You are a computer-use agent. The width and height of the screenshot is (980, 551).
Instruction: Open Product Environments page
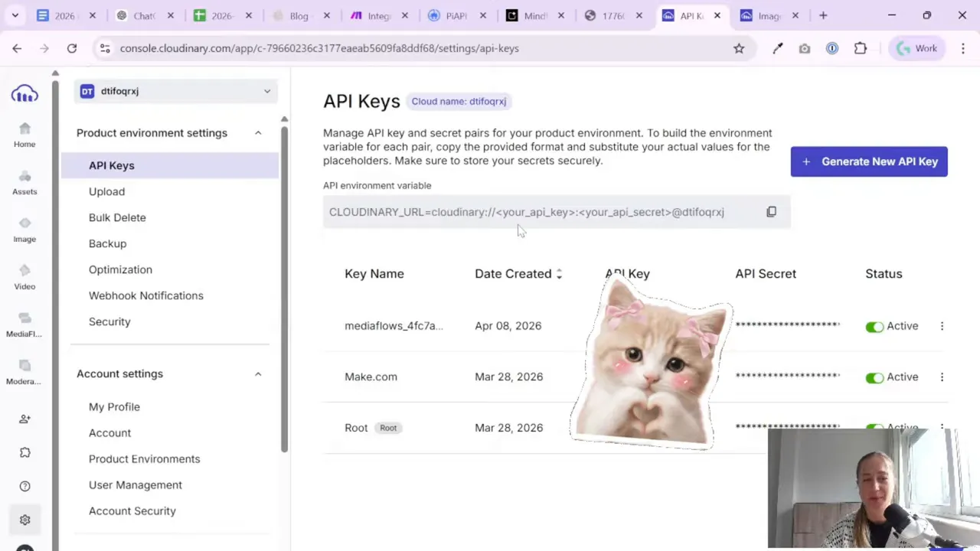[144, 459]
